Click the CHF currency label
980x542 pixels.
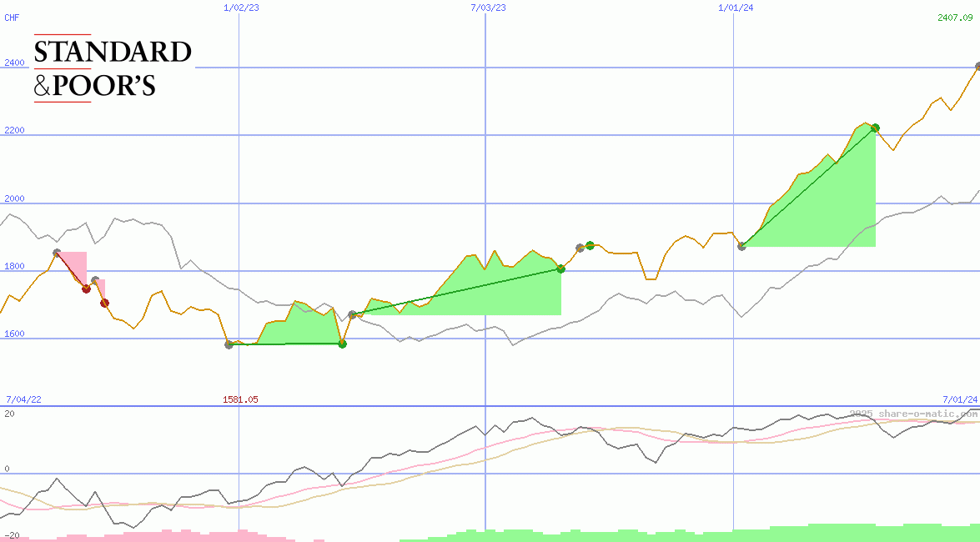click(12, 18)
